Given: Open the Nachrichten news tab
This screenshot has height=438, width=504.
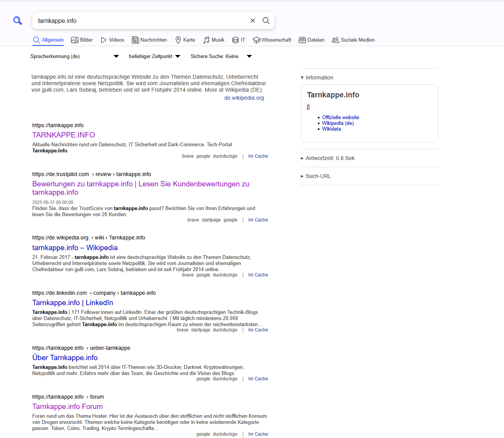Looking at the screenshot, I should (149, 40).
